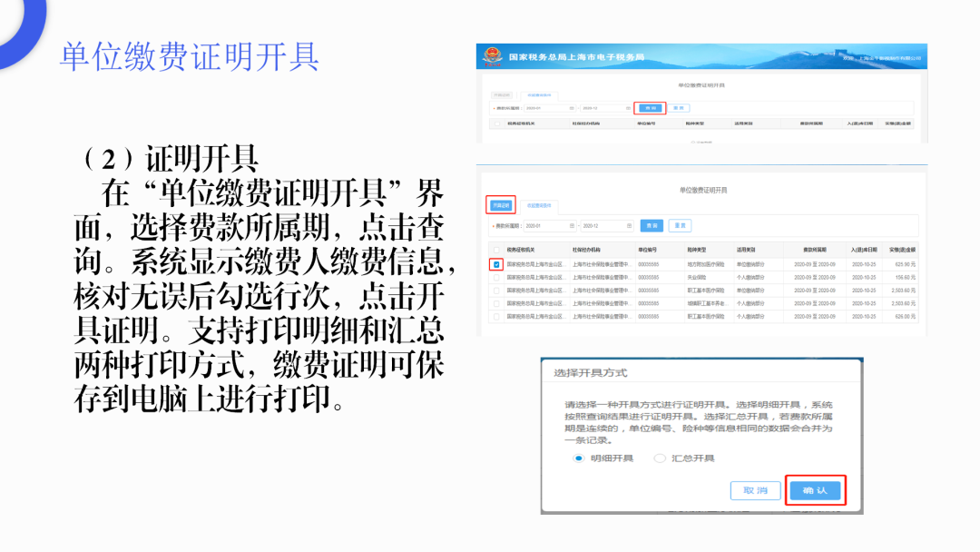Click 重置 button in upper screenshot

point(679,108)
